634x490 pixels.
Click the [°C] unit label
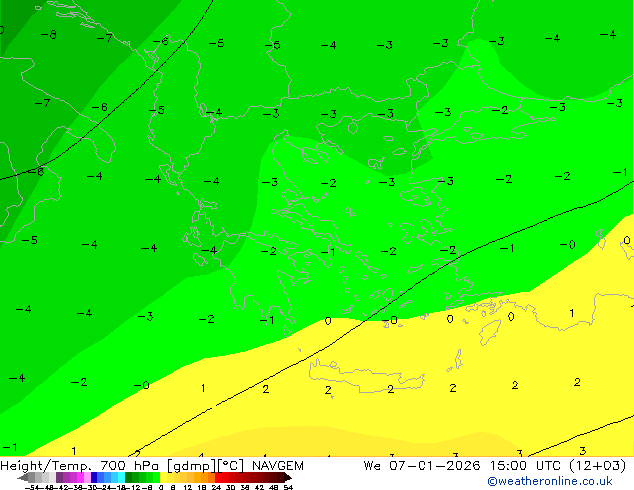click(x=231, y=466)
